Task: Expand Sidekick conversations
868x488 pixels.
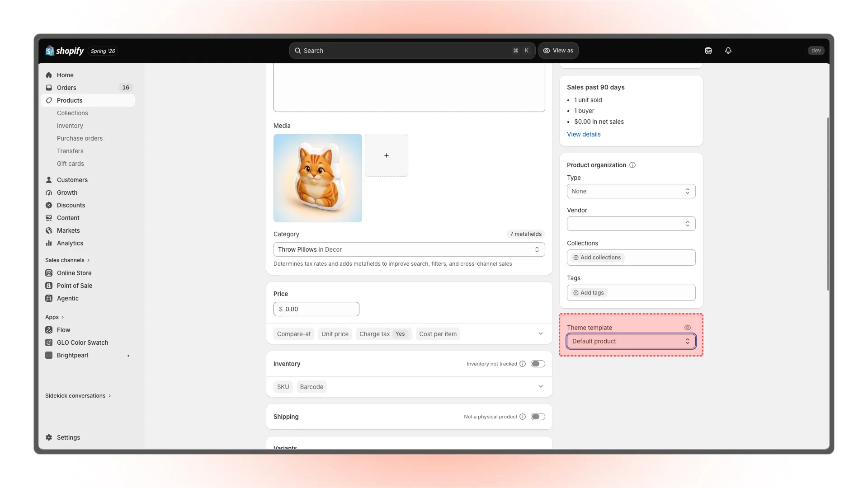Action: click(x=78, y=396)
